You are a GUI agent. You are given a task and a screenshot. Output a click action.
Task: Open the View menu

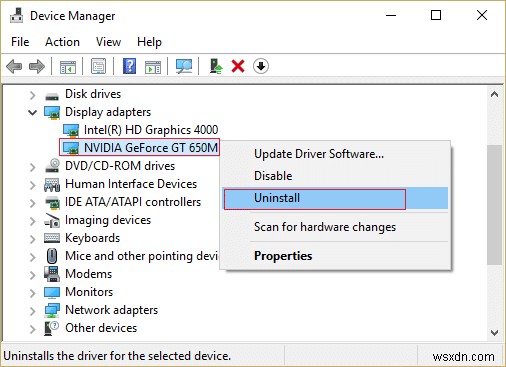108,42
